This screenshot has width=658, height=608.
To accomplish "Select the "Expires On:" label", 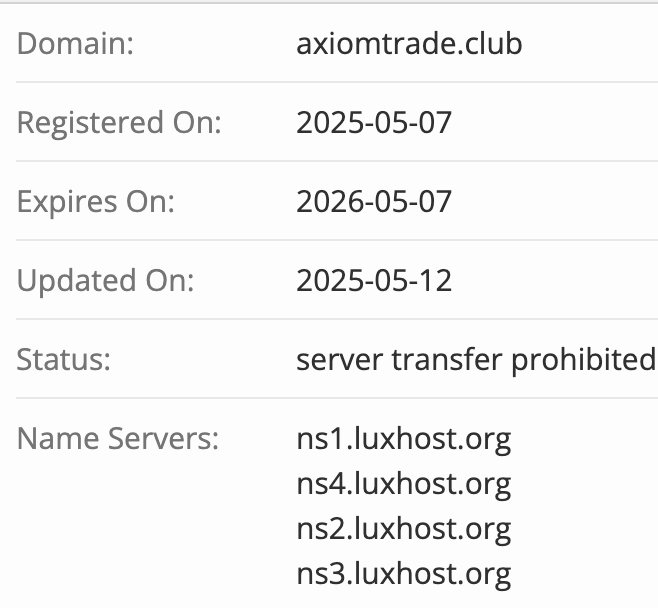I will pyautogui.click(x=95, y=202).
